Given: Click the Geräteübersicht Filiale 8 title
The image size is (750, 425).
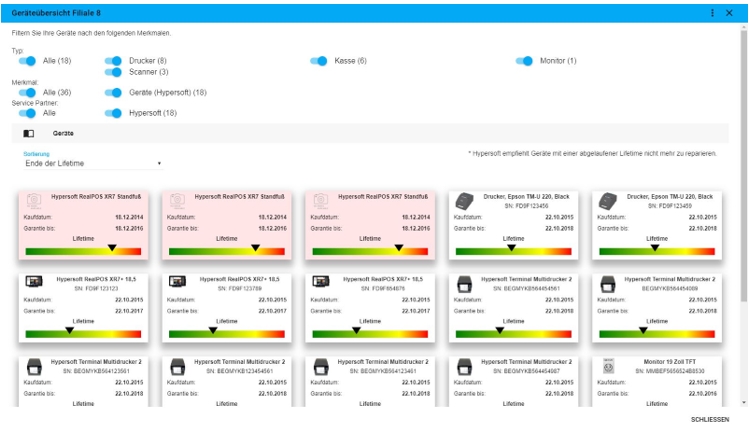Looking at the screenshot, I should (56, 13).
